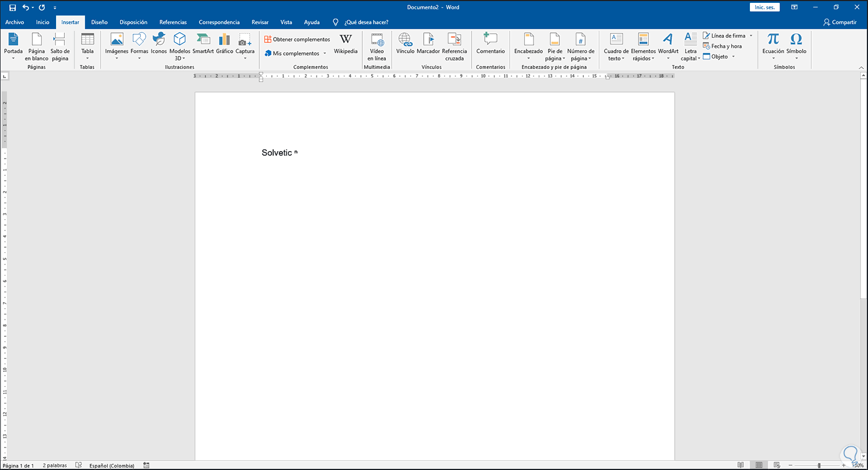This screenshot has height=470, width=868.
Task: Insert the current date with Fecha y hora
Action: (722, 46)
